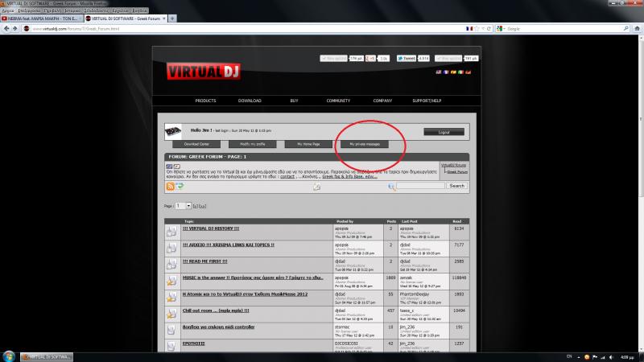Click the browser forward arrow
644x362 pixels.
(14, 28)
